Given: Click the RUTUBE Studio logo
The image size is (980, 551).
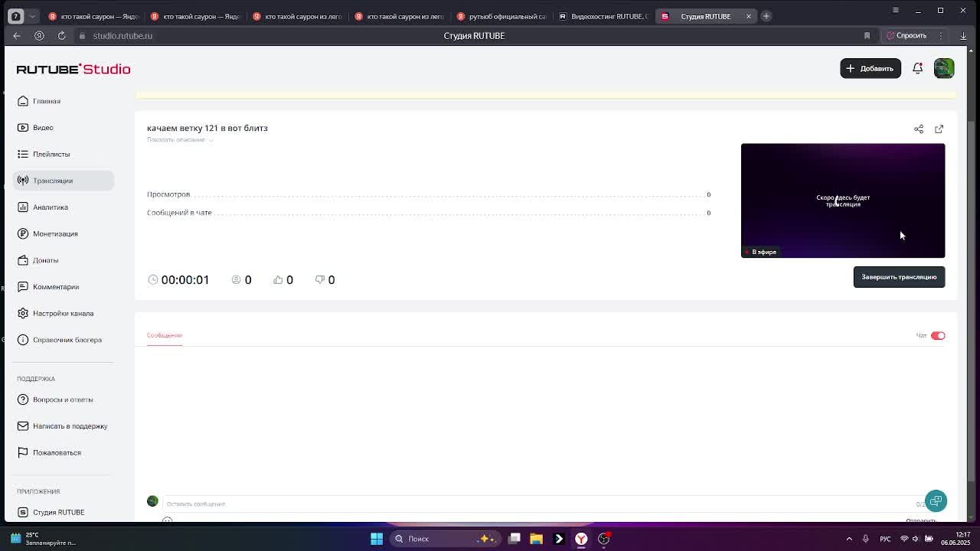Looking at the screenshot, I should coord(73,69).
